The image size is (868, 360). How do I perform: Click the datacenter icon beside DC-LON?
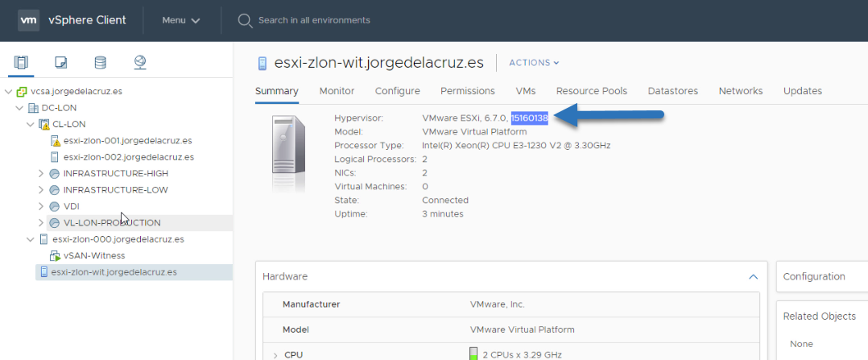[33, 108]
